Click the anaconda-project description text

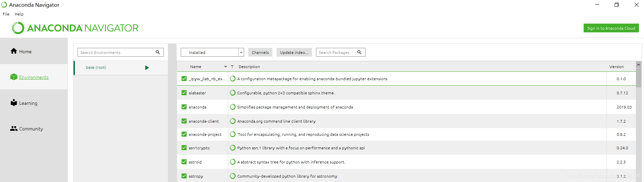(303, 134)
